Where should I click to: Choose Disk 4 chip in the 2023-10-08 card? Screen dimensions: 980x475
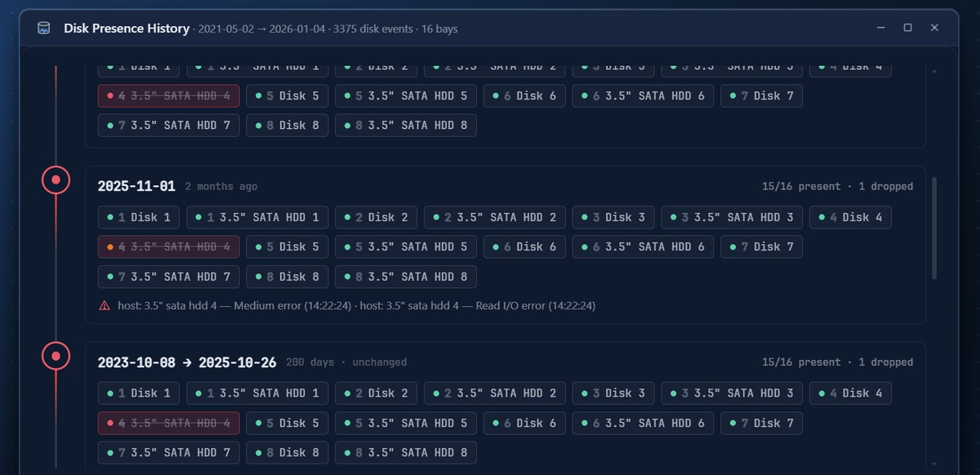[850, 393]
